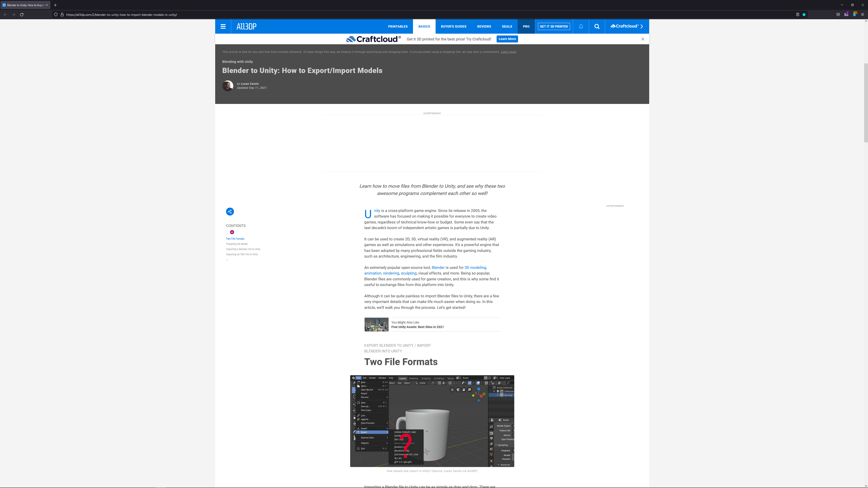Click the Blender link in the article
This screenshot has height=488, width=868.
[438, 268]
